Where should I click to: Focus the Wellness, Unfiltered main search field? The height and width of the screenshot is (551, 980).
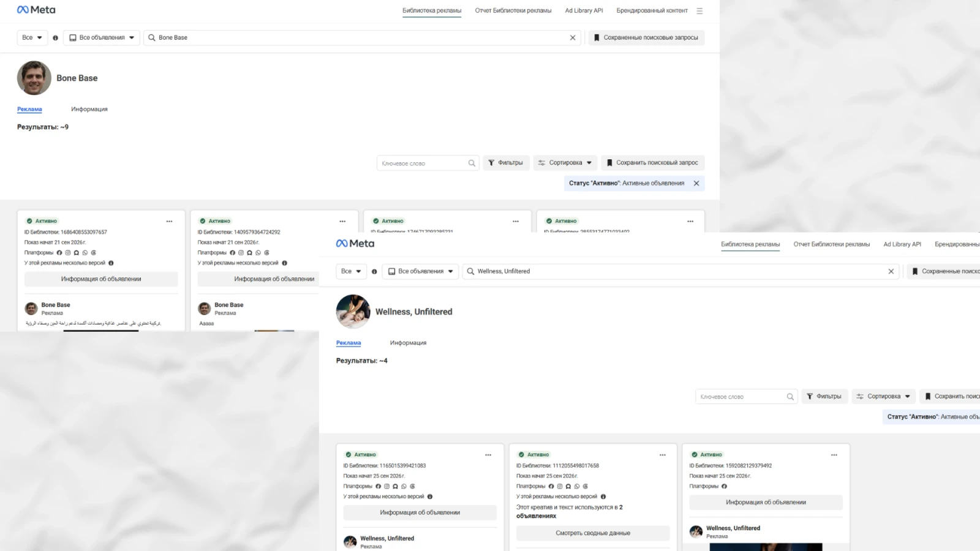tap(680, 271)
